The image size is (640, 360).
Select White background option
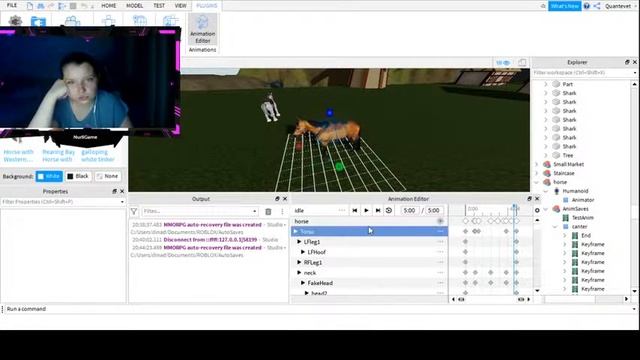[x=49, y=176]
